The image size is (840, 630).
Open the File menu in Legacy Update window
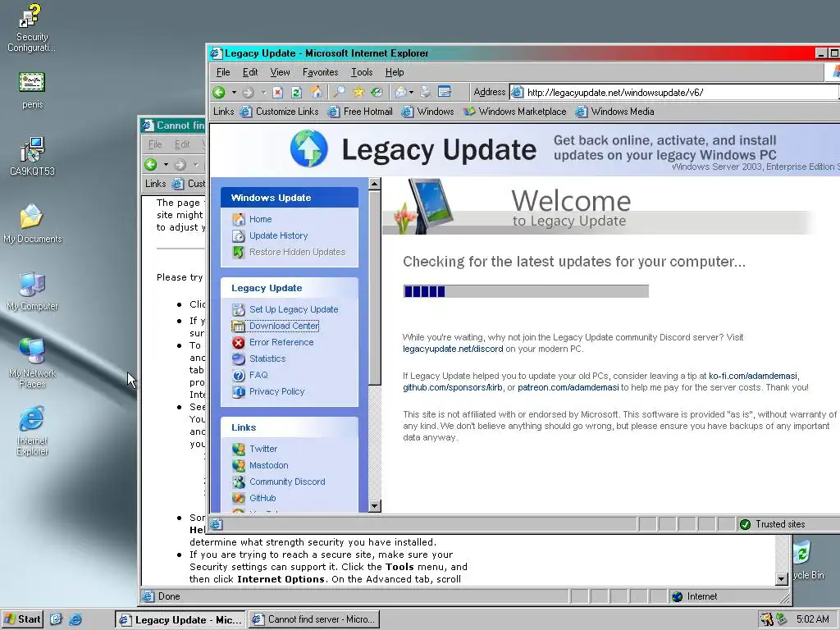[223, 72]
